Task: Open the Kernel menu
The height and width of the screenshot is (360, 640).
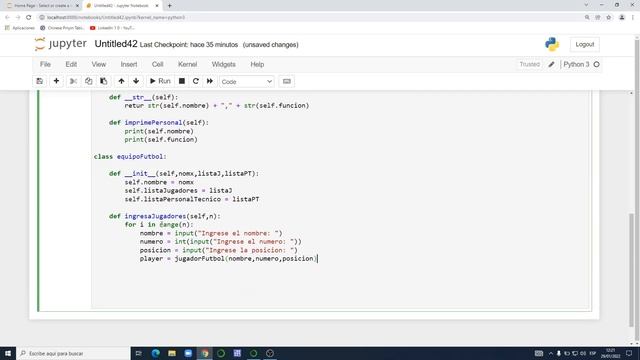Action: [188, 64]
